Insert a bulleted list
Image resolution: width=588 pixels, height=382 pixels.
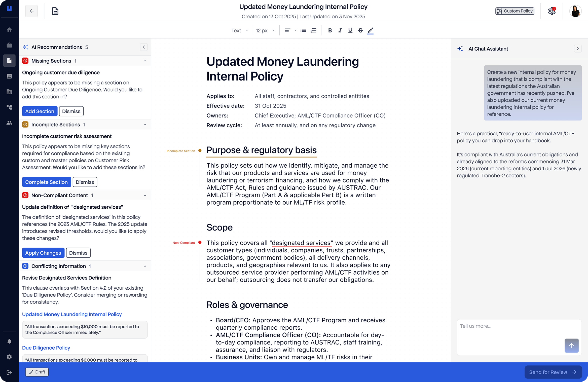coord(303,30)
